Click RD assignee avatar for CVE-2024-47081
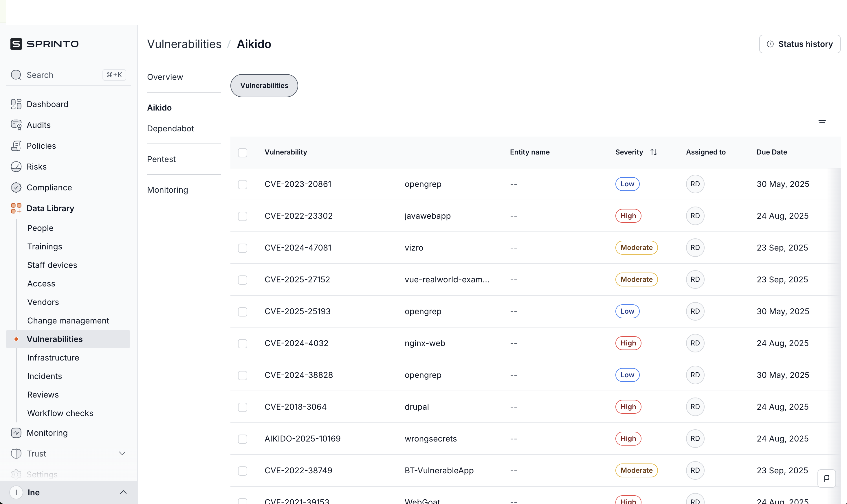 pyautogui.click(x=695, y=248)
